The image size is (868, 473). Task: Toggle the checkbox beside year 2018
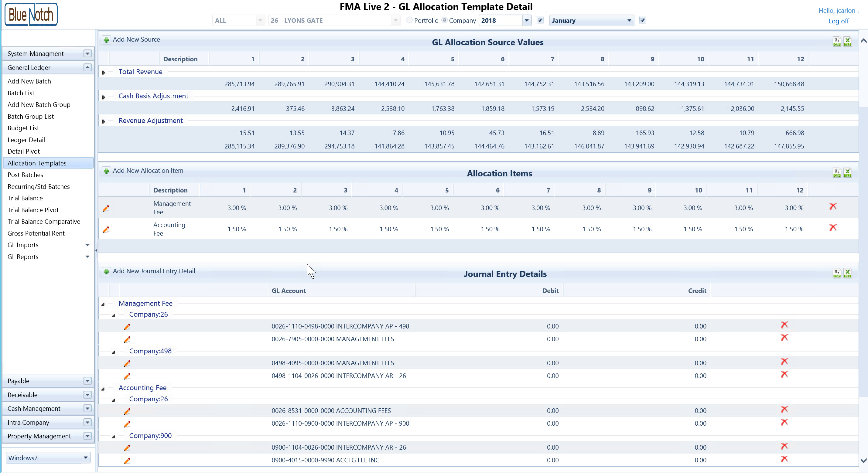(x=540, y=20)
